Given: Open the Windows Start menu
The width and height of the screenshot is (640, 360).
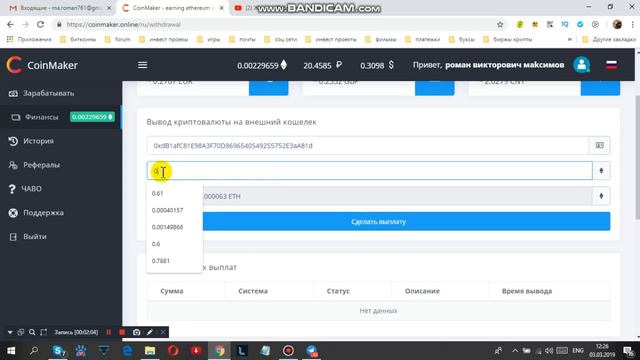Looking at the screenshot, I should click(x=11, y=351).
